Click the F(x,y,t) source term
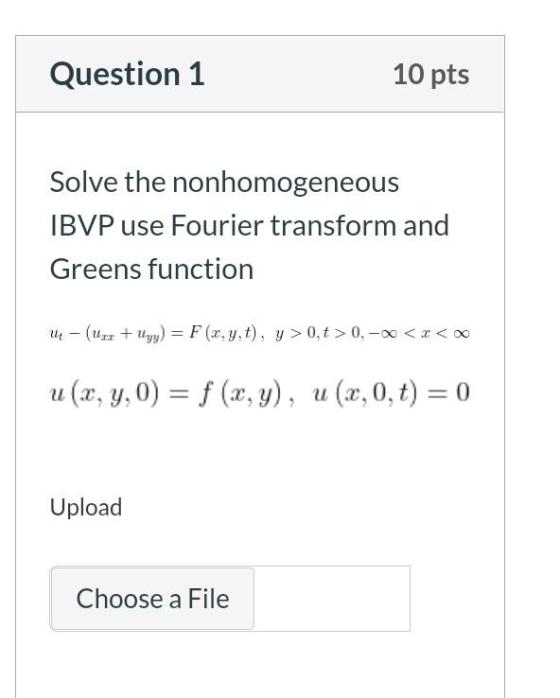The width and height of the screenshot is (560, 698). click(223, 333)
